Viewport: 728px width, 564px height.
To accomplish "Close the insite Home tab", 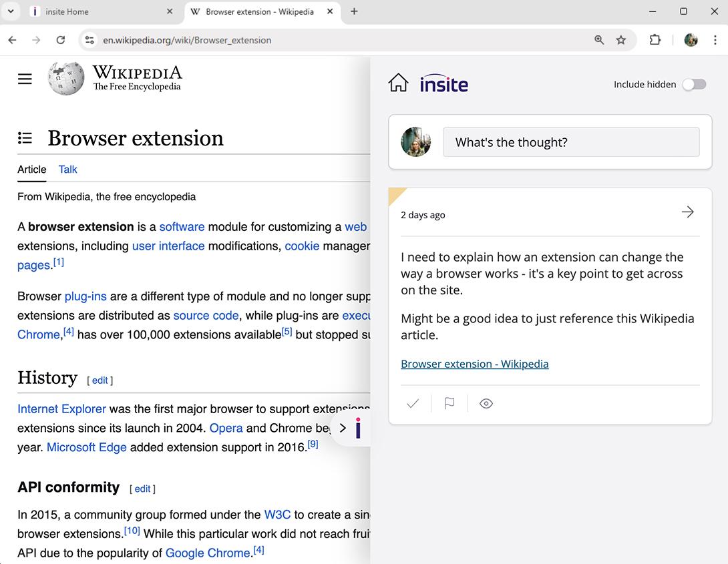I will click(170, 11).
